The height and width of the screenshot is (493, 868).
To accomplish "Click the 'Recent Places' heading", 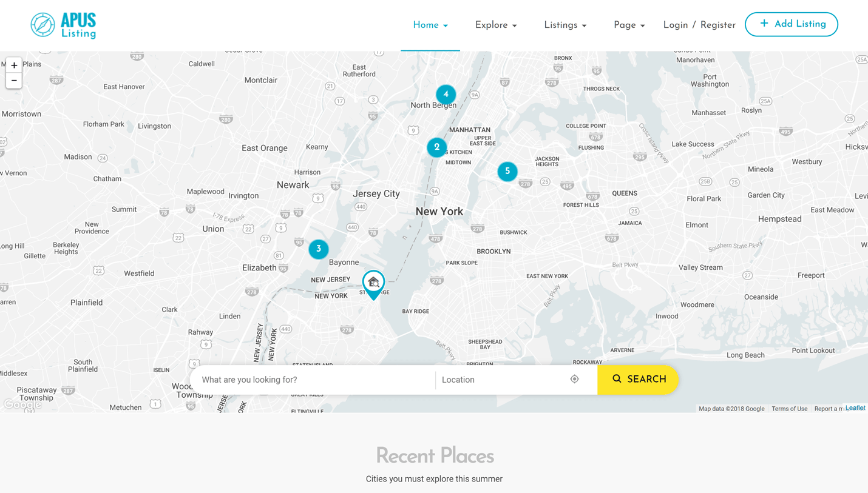I will (435, 455).
